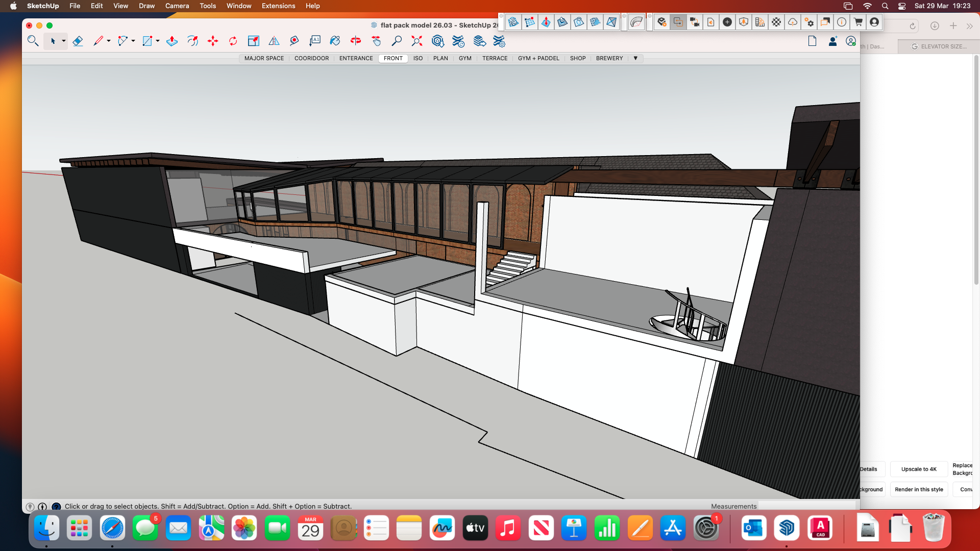Screen dimensions: 980x551
Task: Click the Zoom Extents icon
Action: [417, 41]
